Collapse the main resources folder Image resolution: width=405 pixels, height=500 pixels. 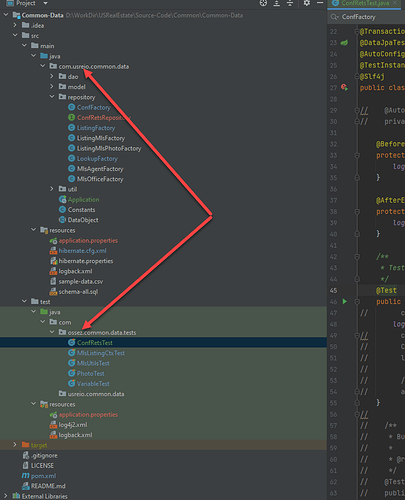point(33,230)
